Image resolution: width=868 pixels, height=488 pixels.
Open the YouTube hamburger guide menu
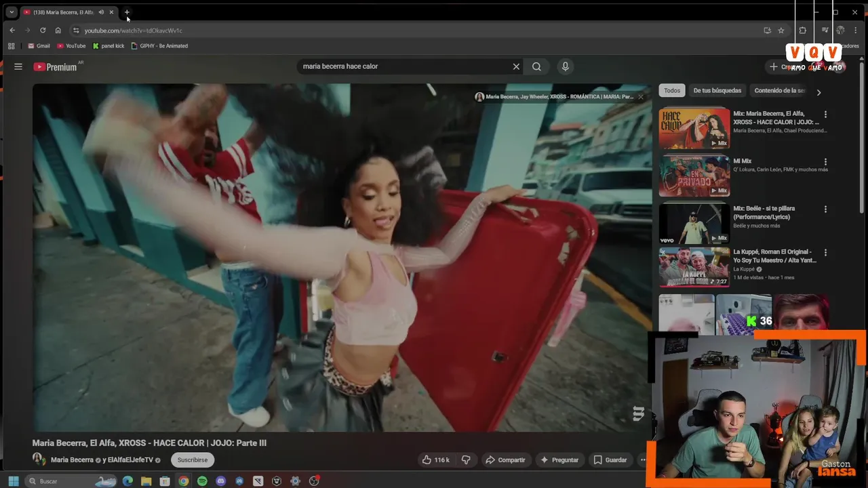click(18, 66)
